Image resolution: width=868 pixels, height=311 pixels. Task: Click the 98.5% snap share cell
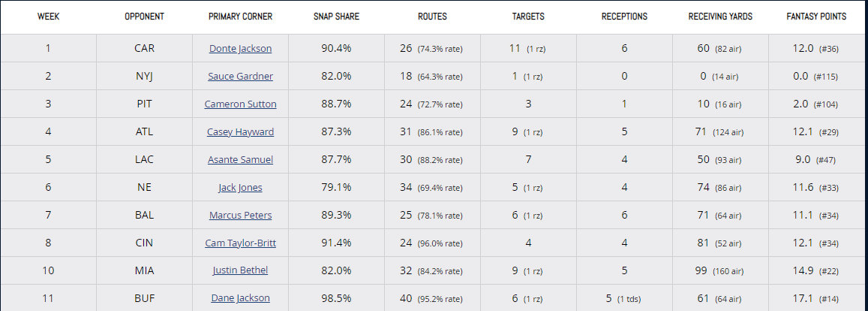click(x=336, y=298)
